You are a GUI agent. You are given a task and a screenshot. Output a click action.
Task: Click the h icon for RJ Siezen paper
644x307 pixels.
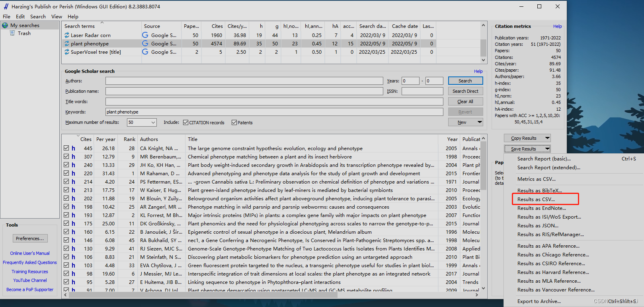tap(73, 248)
